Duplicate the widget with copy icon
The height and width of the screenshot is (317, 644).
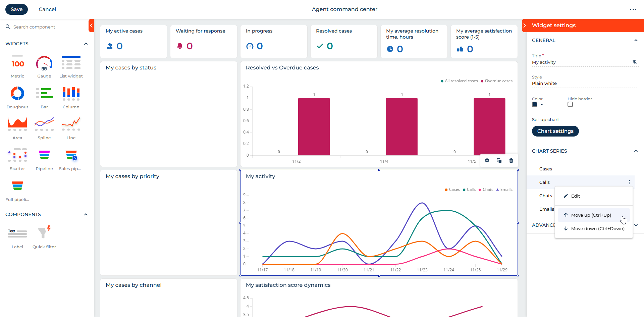tap(499, 161)
